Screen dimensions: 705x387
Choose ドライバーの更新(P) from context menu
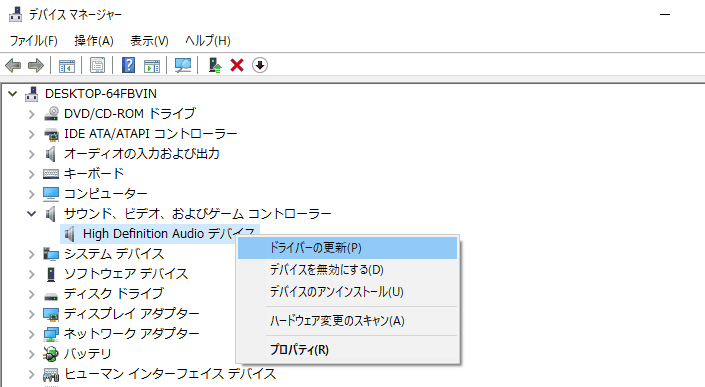click(347, 248)
